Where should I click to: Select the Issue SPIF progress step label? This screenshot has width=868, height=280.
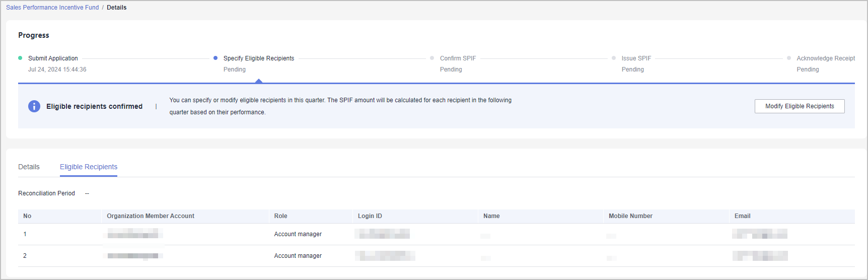[636, 58]
